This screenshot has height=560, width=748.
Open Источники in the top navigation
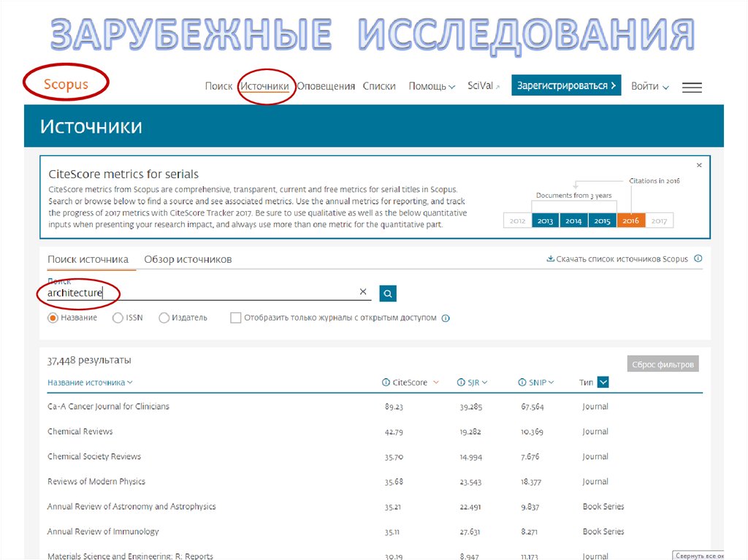point(264,86)
